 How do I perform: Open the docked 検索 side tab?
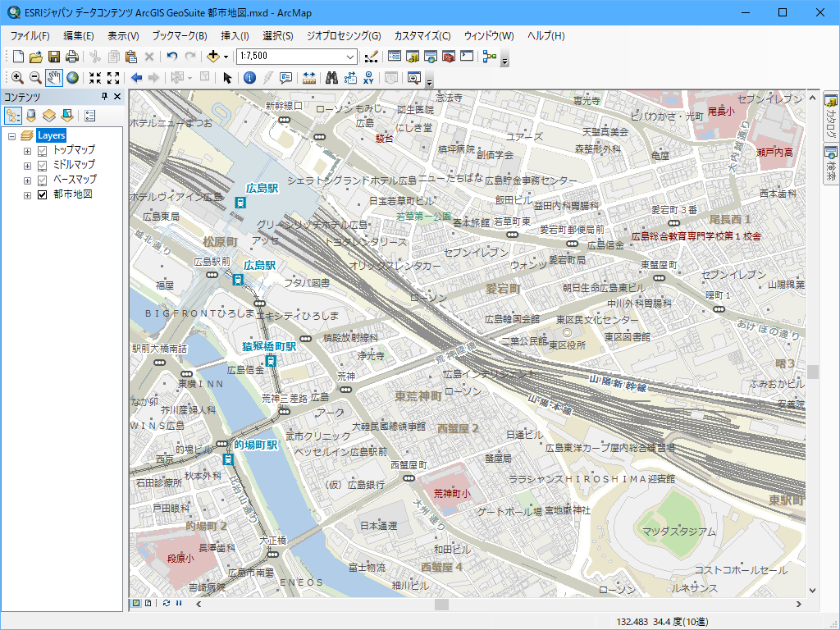[x=831, y=163]
